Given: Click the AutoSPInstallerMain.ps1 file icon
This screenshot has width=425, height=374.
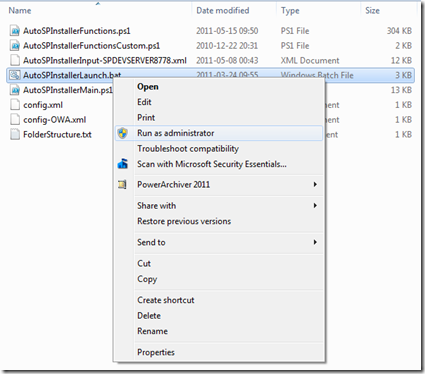Looking at the screenshot, I should (x=15, y=90).
